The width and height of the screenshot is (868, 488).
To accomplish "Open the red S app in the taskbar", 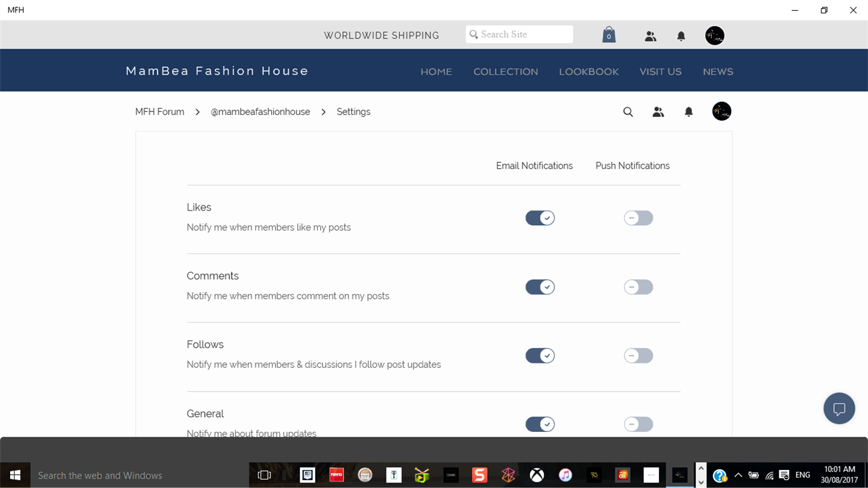I will (479, 475).
